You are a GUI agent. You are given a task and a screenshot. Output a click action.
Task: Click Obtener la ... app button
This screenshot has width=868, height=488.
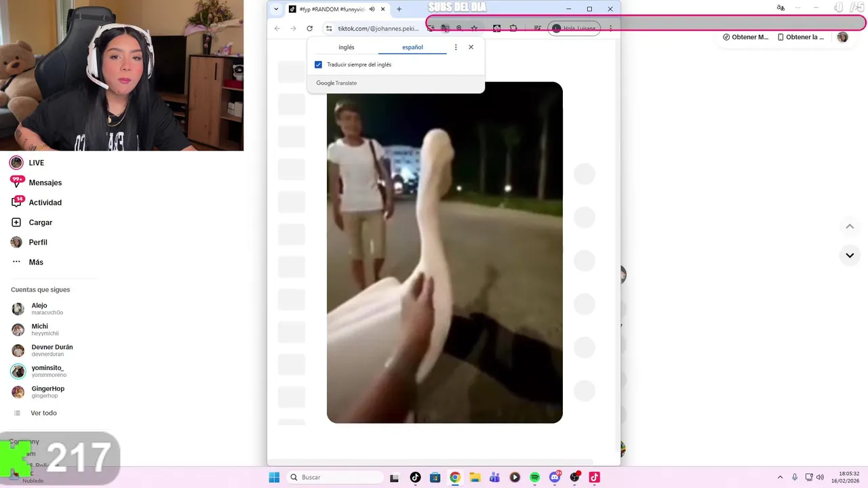(801, 37)
